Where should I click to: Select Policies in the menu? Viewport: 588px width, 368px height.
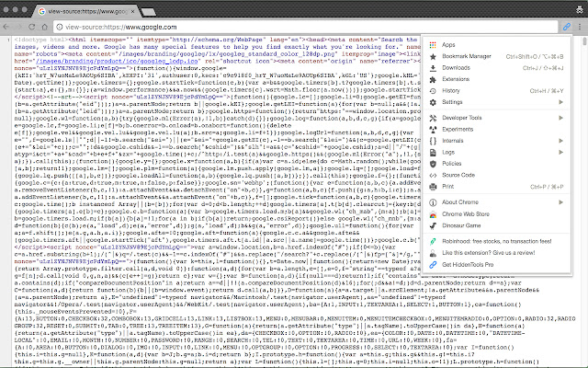click(496, 164)
